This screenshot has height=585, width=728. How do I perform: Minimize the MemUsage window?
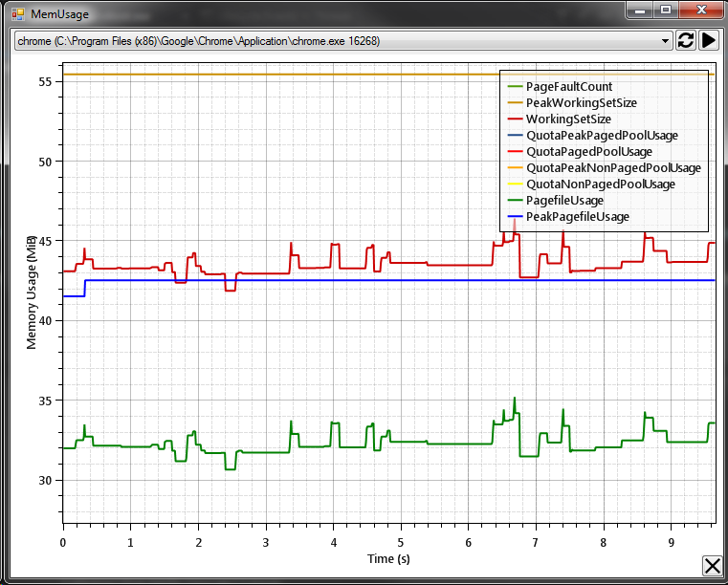coord(640,11)
